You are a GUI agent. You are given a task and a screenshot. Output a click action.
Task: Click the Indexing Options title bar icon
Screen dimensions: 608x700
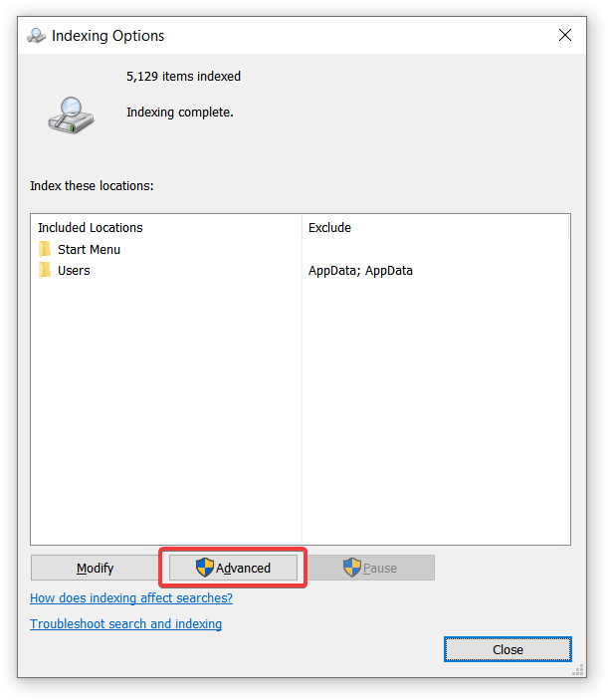tap(36, 36)
